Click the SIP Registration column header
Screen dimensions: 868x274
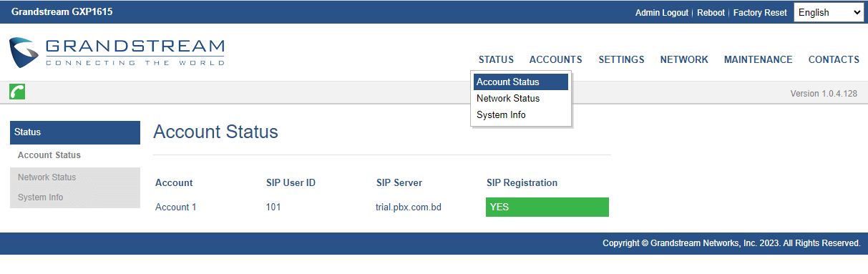click(x=522, y=183)
